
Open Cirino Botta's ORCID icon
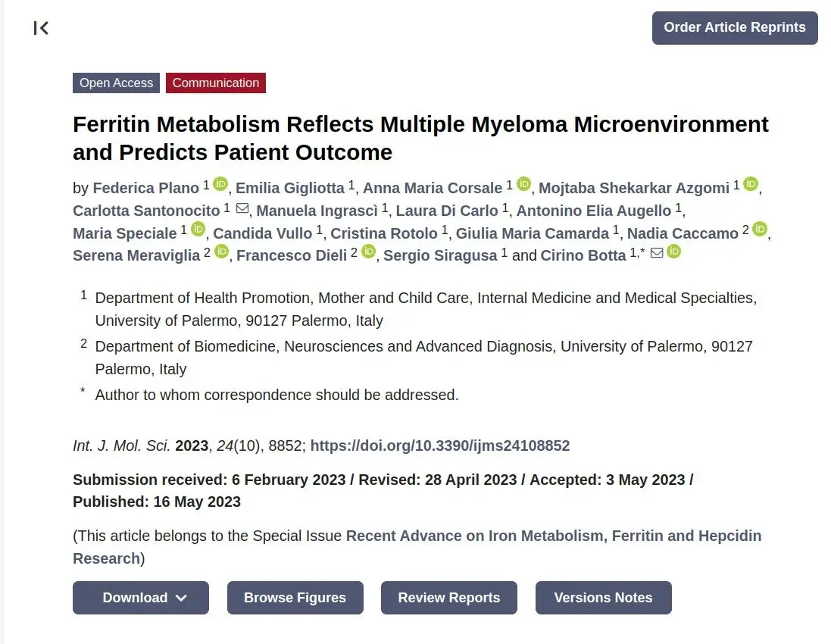673,252
